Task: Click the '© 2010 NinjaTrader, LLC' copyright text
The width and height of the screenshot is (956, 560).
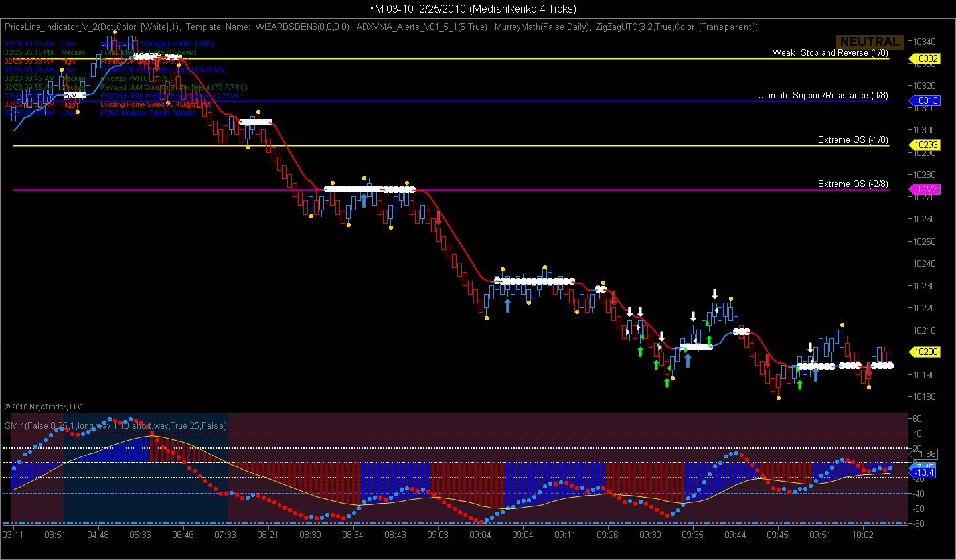Action: [x=43, y=407]
